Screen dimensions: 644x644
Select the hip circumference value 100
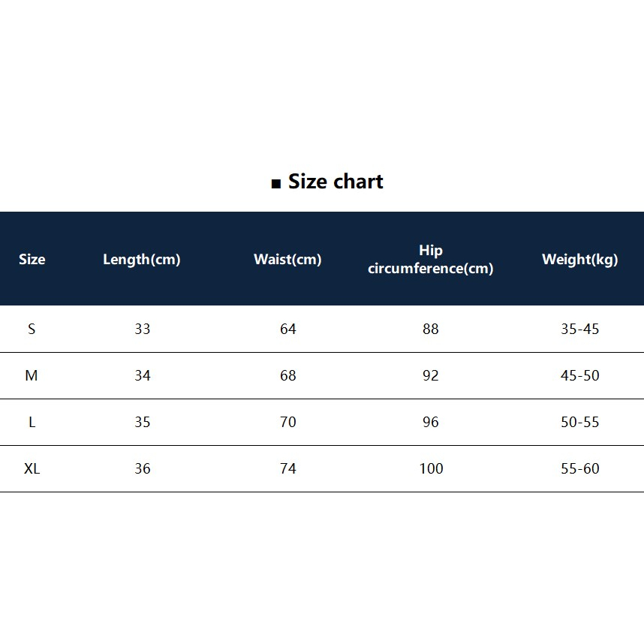click(431, 468)
